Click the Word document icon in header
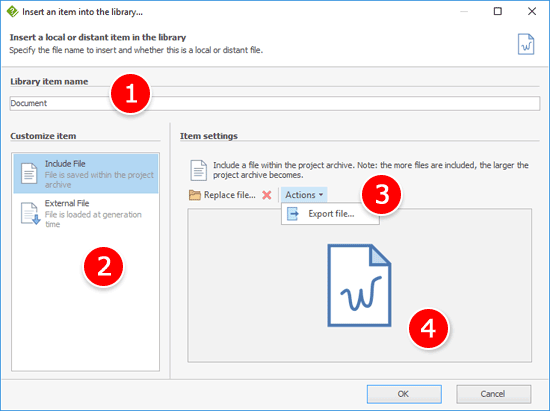Screen dimensions: 550x411 click(526, 44)
